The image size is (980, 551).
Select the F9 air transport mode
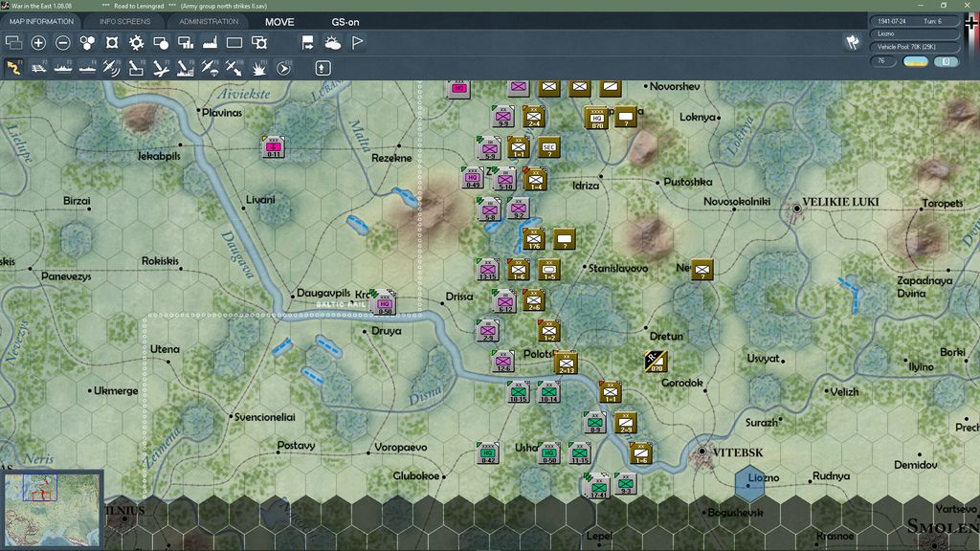pos(210,68)
